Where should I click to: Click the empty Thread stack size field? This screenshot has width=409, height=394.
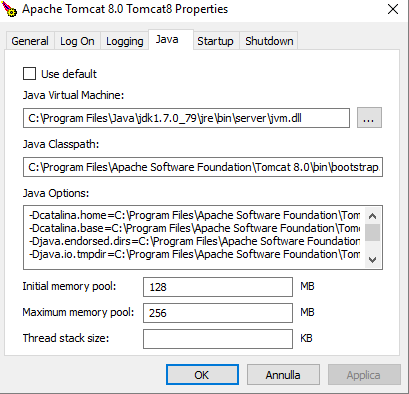[x=218, y=339]
